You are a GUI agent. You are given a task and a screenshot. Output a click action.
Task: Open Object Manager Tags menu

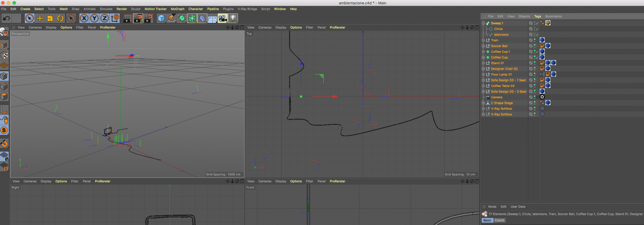pos(538,16)
